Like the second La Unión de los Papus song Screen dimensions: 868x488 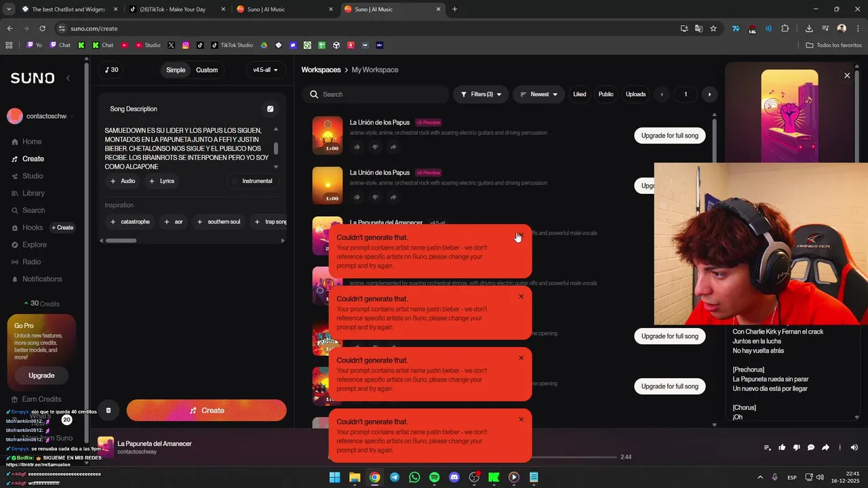click(x=357, y=197)
